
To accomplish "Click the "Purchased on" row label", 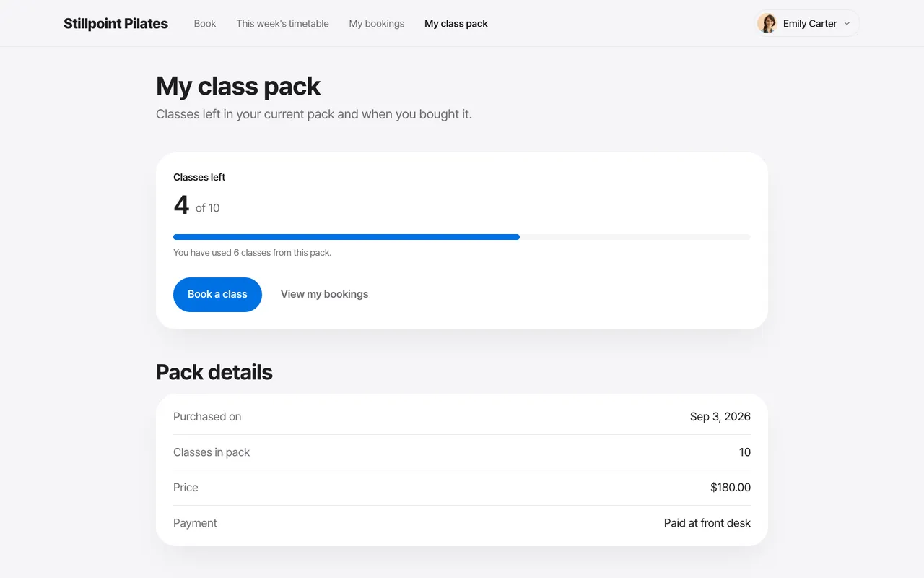I will pos(207,417).
